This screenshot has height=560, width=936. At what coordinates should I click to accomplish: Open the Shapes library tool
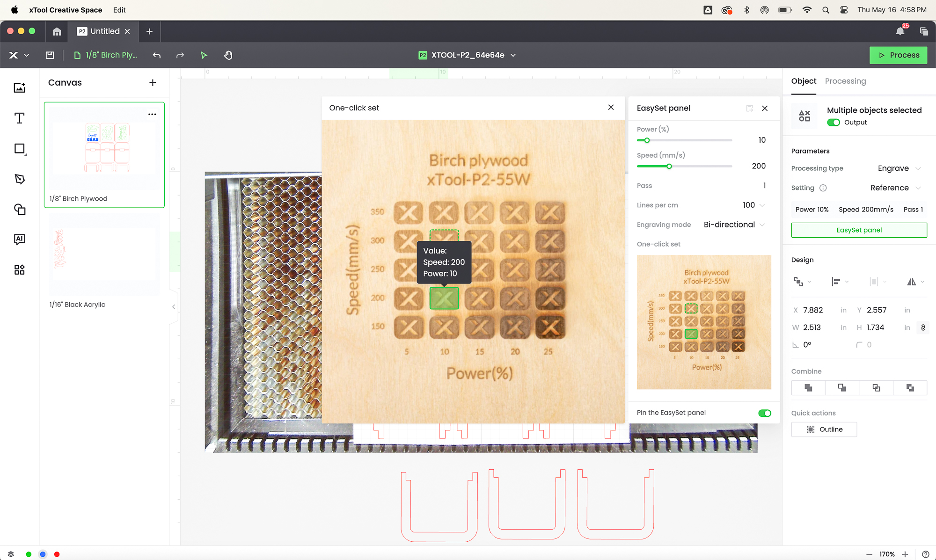pos(19,209)
